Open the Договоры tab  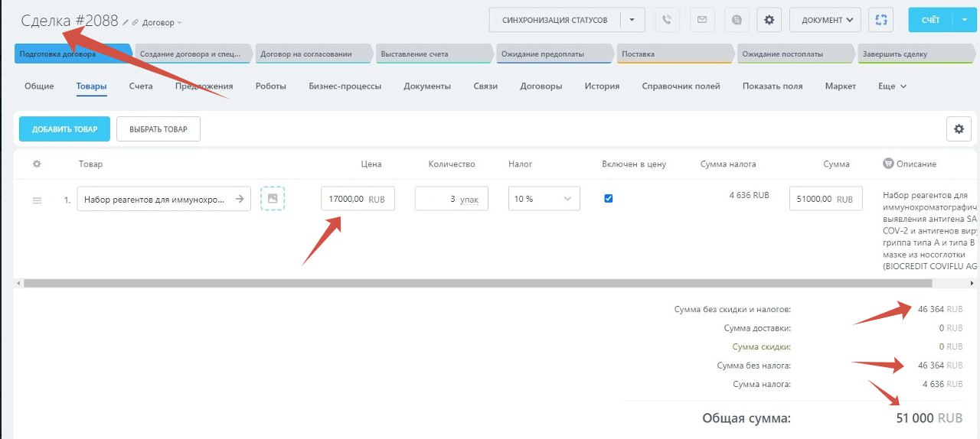[541, 86]
